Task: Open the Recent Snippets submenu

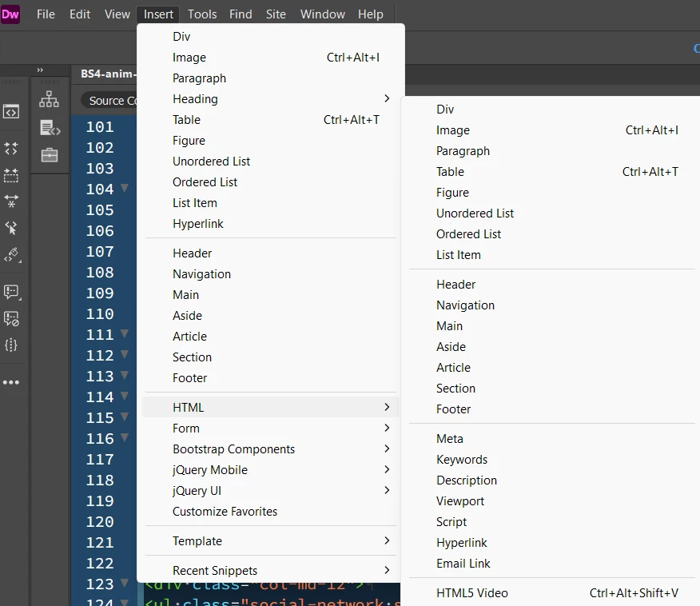Action: pos(271,571)
